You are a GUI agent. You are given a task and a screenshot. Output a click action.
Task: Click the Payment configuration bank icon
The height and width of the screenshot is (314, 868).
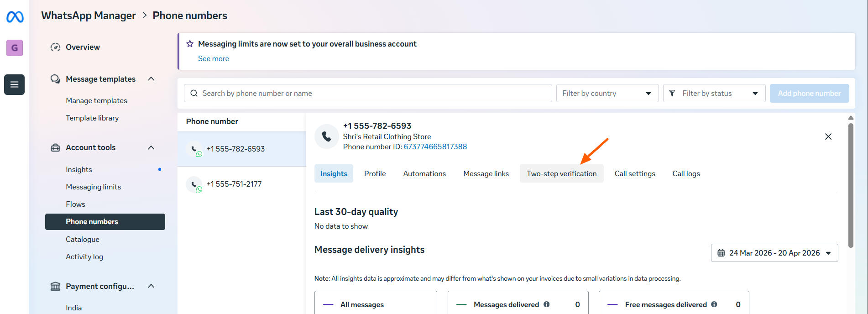coord(55,286)
